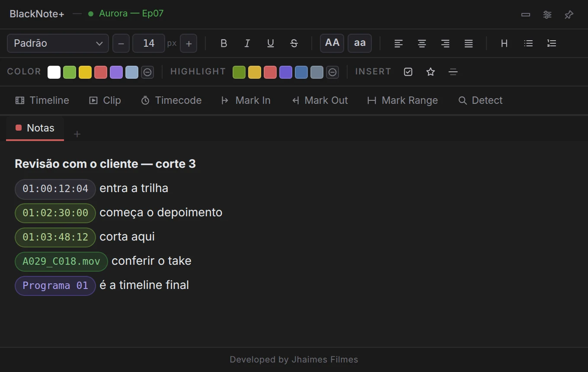The image size is (588, 372).
Task: Click the note text 'começa o depoimento'
Action: click(x=161, y=212)
